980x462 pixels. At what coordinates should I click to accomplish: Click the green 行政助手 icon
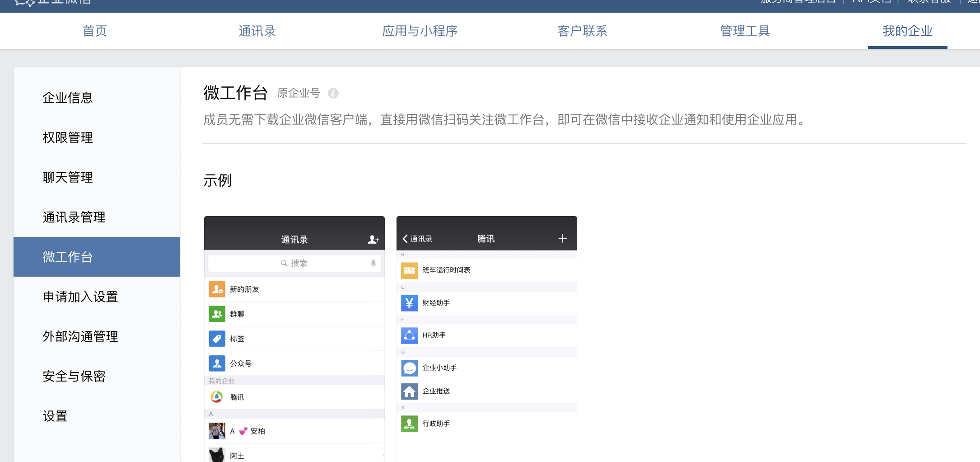pos(410,424)
